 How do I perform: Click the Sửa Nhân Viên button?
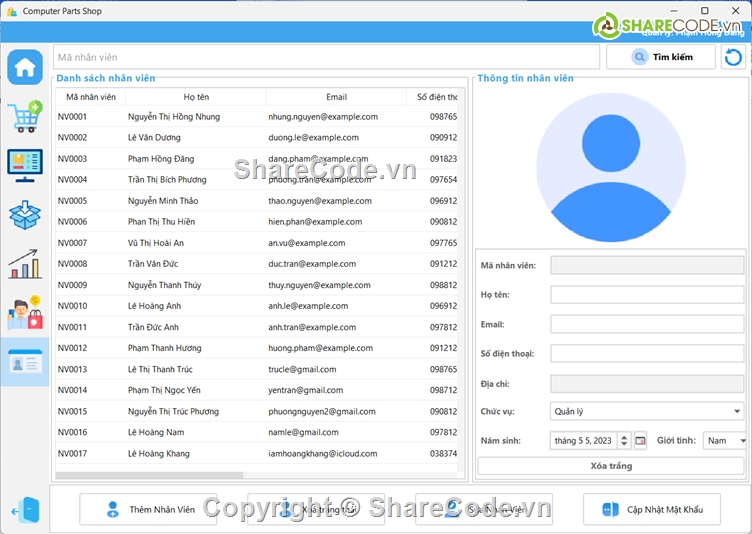[484, 510]
